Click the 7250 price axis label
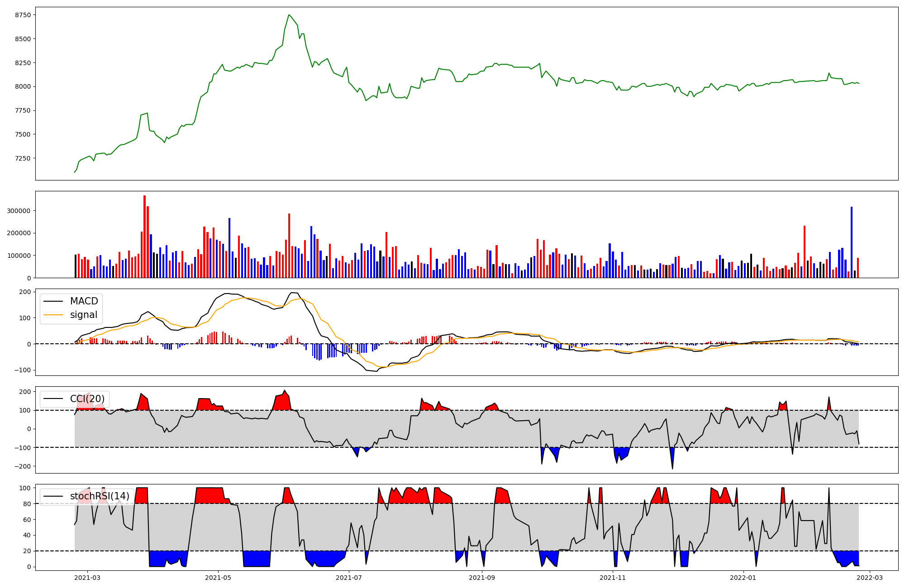The height and width of the screenshot is (588, 905). (23, 158)
